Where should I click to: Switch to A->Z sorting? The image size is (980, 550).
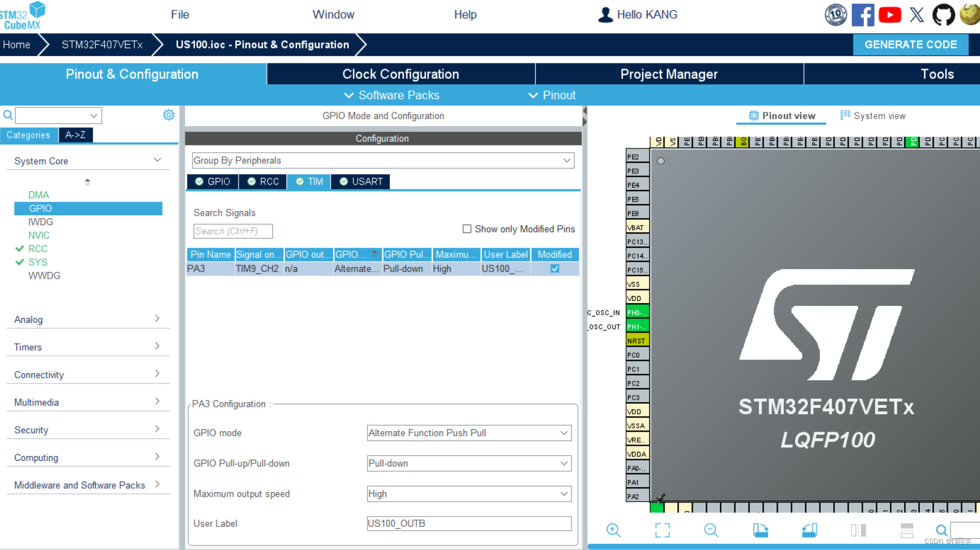click(75, 135)
